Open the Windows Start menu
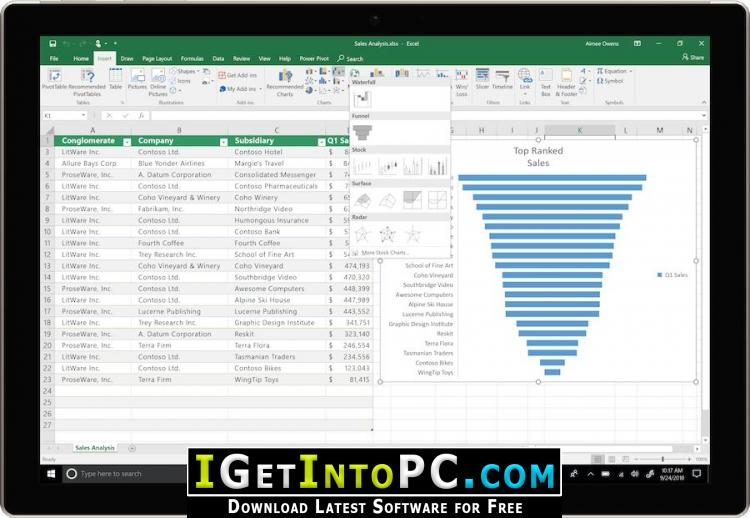The height and width of the screenshot is (518, 750). tap(51, 474)
